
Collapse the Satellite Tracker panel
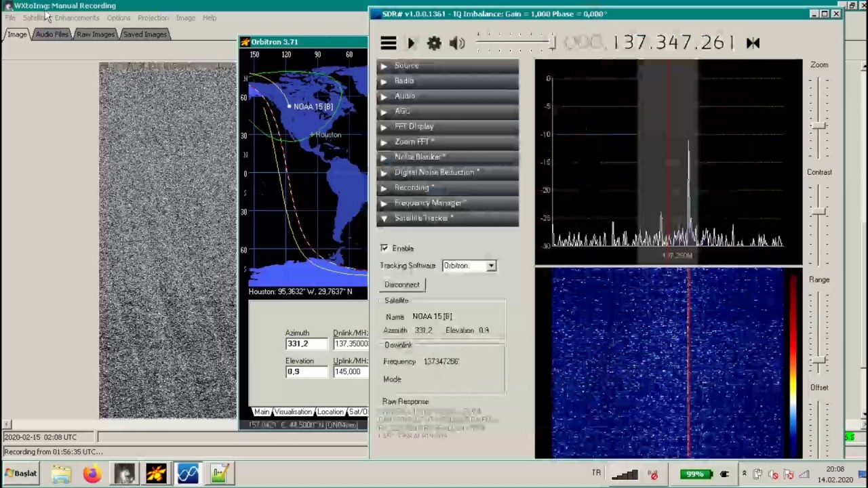pyautogui.click(x=448, y=218)
